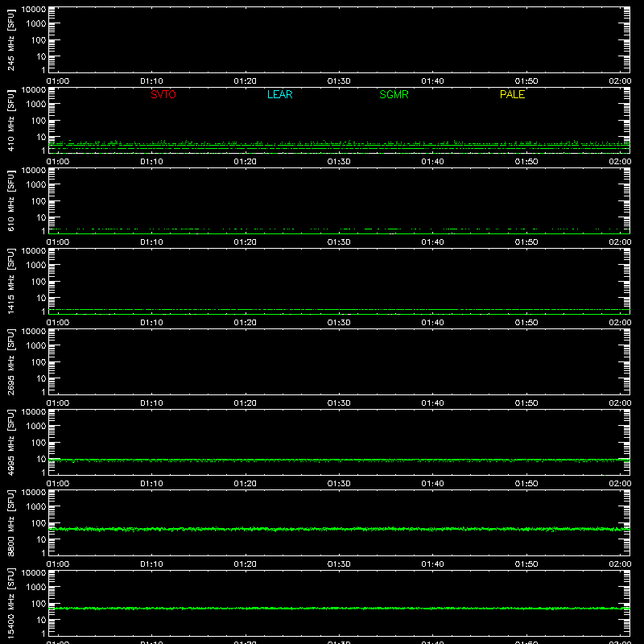Click the green SGMR station legend label
The height and width of the screenshot is (644, 644).
(394, 94)
